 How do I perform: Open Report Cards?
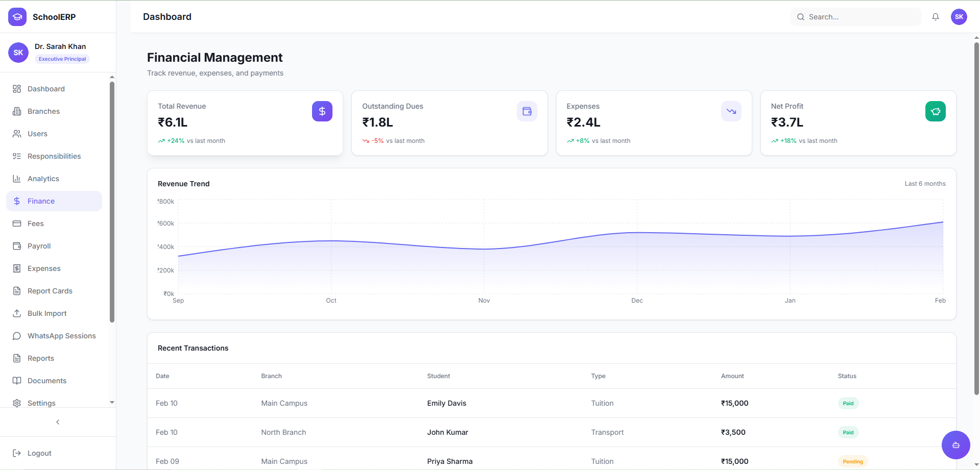[54, 291]
